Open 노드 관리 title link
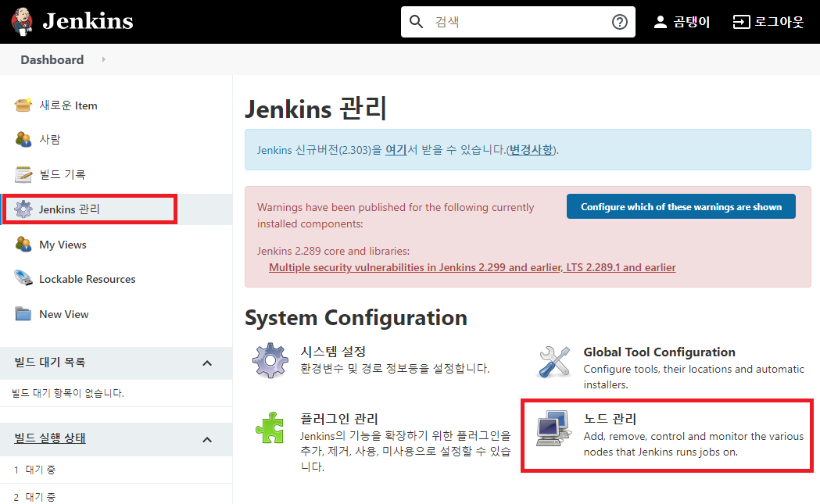This screenshot has height=504, width=820. (x=610, y=419)
